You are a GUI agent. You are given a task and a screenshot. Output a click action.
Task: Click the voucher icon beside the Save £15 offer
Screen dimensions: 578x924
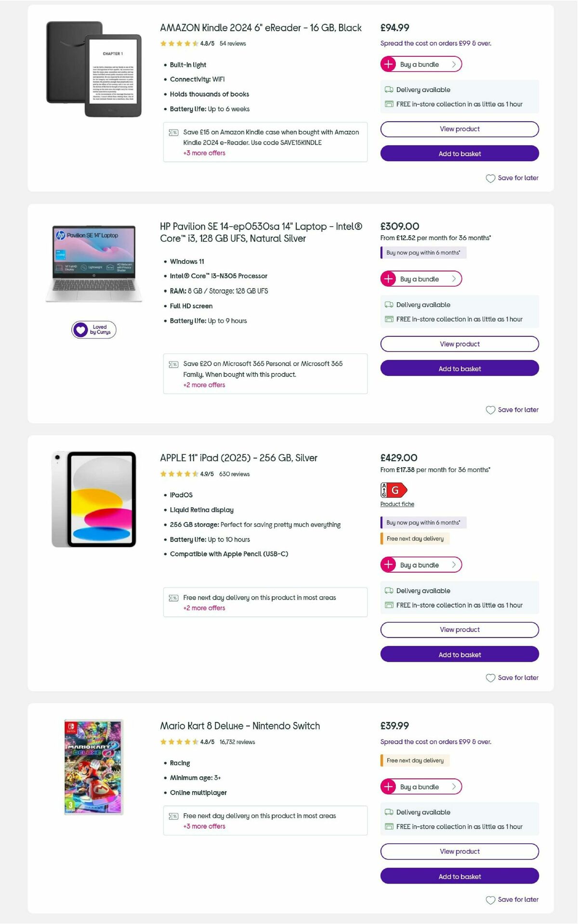click(x=173, y=132)
